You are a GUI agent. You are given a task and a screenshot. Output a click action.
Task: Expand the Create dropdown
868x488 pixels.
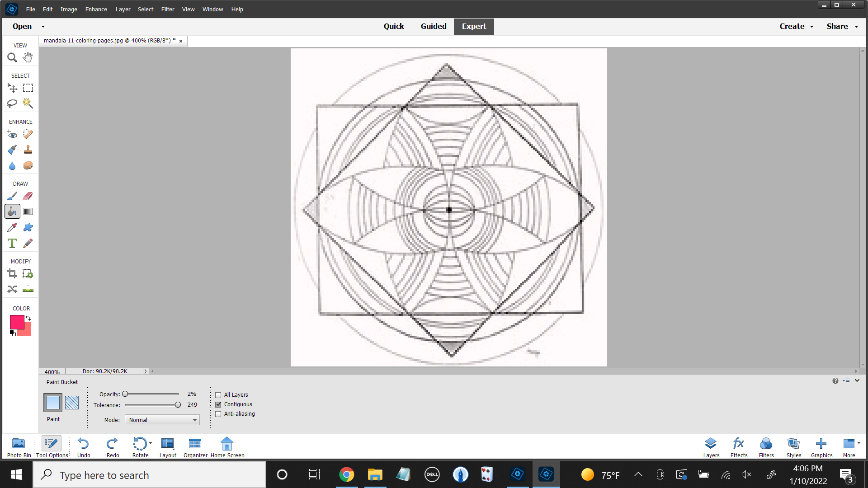[x=796, y=26]
